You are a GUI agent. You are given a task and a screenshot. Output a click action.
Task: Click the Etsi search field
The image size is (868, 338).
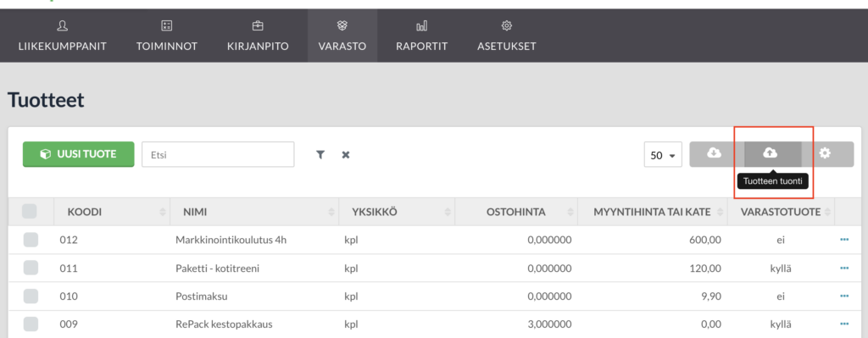[218, 154]
